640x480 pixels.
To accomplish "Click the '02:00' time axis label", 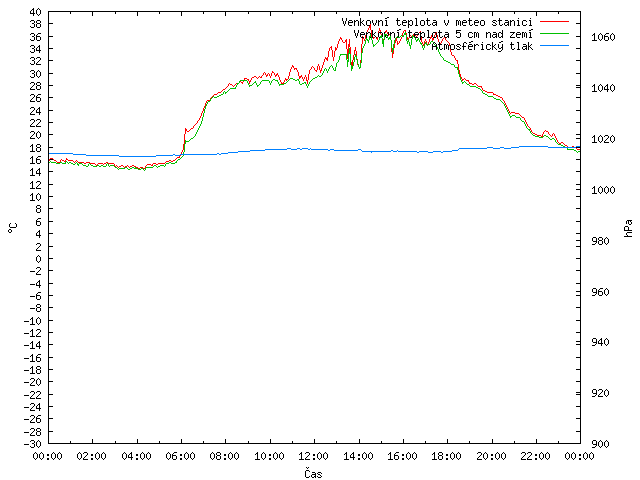I will [x=92, y=456].
